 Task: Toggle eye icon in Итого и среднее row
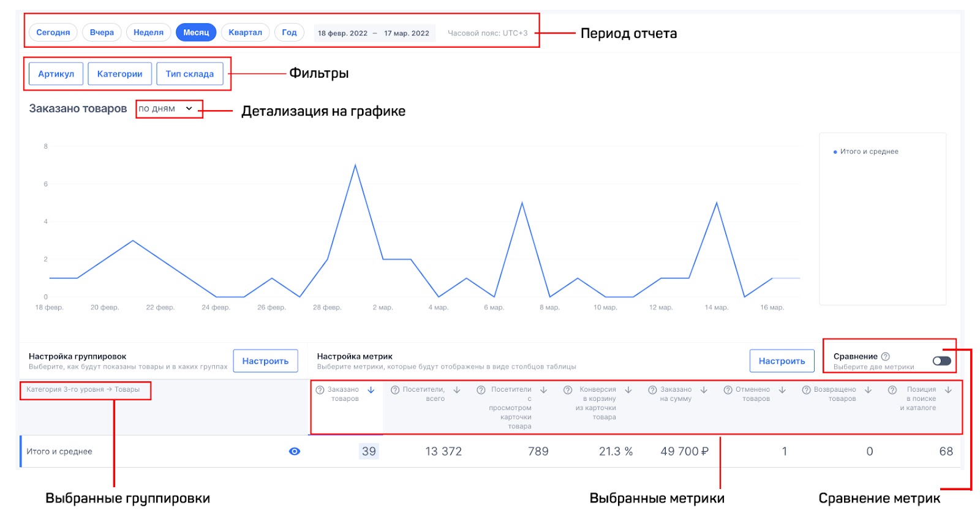[295, 452]
